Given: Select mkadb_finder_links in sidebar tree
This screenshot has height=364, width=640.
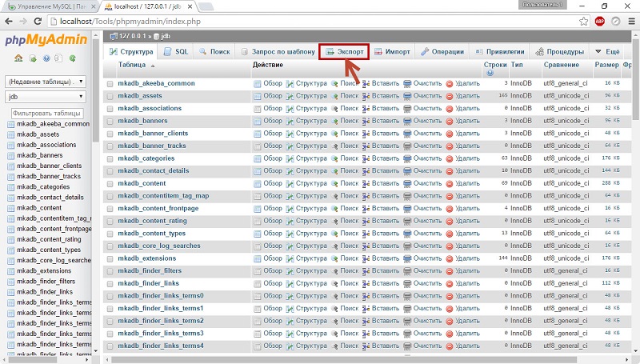Looking at the screenshot, I should coord(45,292).
